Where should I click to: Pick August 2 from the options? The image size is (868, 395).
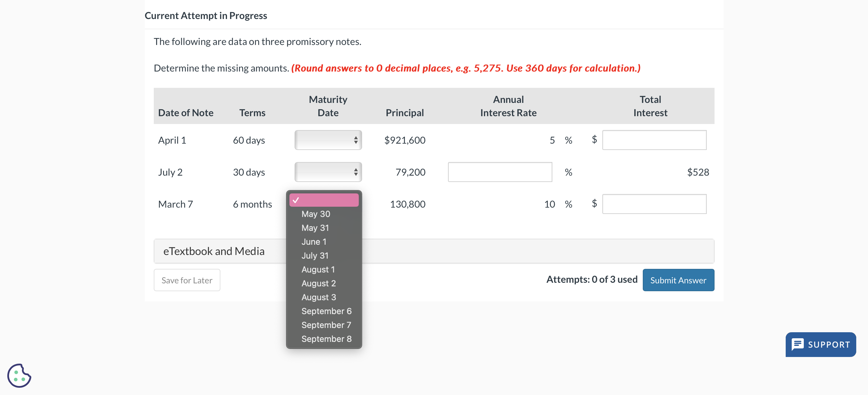(318, 283)
